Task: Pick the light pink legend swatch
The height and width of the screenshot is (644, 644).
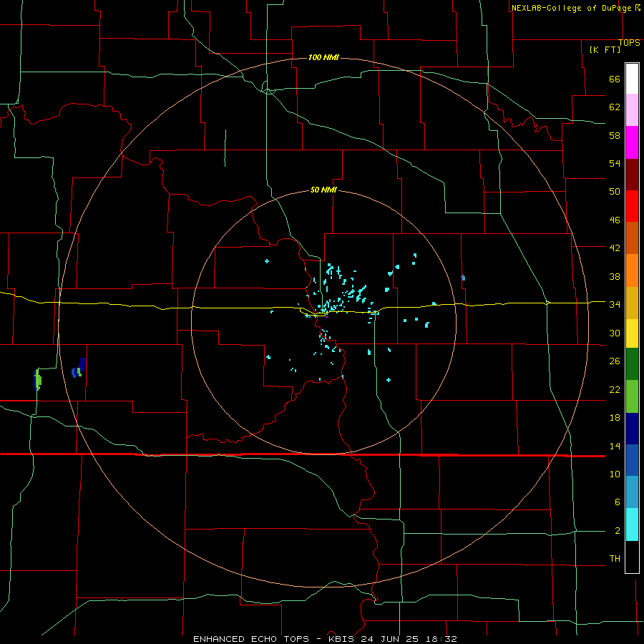Action: 632,110
